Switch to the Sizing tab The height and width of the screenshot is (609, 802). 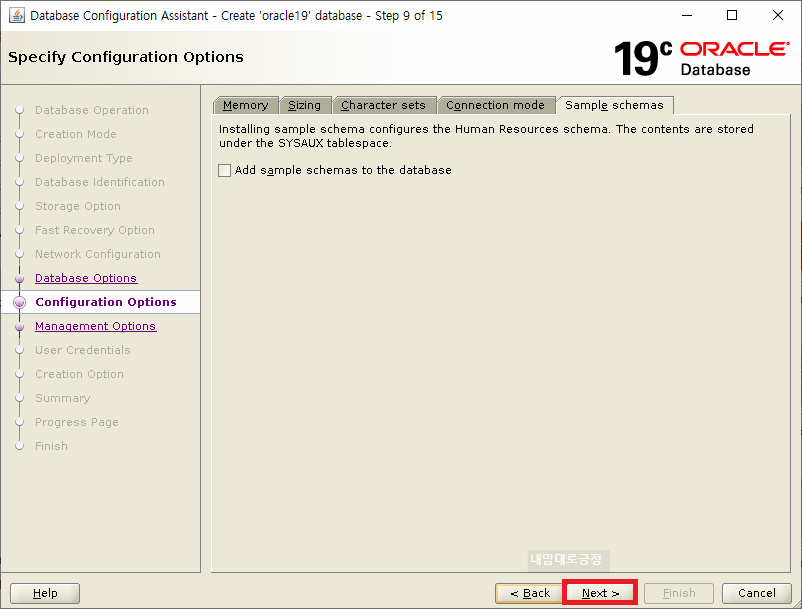304,105
